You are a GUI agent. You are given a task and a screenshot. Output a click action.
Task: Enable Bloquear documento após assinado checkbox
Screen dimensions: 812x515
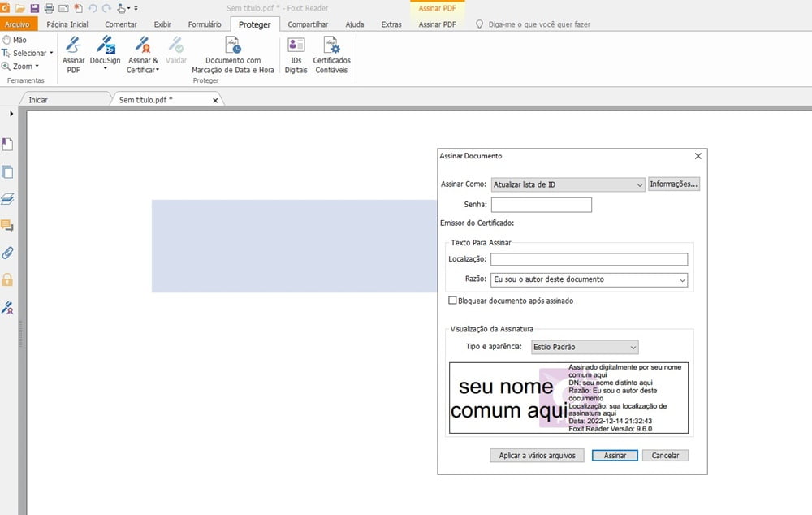tap(452, 301)
